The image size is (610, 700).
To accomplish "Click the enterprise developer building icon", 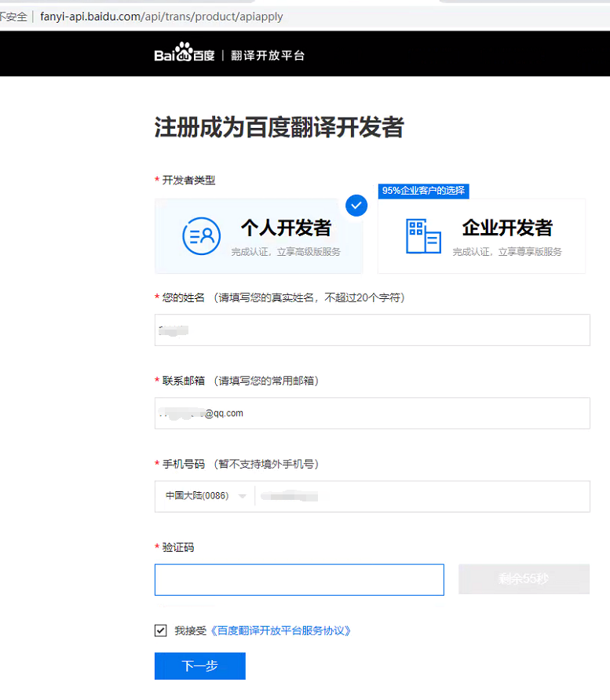I will click(423, 236).
